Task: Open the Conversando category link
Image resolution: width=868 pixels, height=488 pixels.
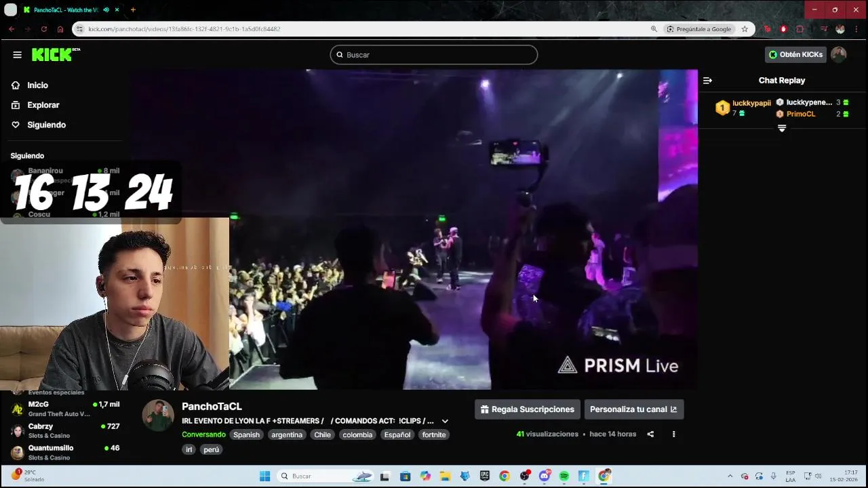Action: (203, 434)
